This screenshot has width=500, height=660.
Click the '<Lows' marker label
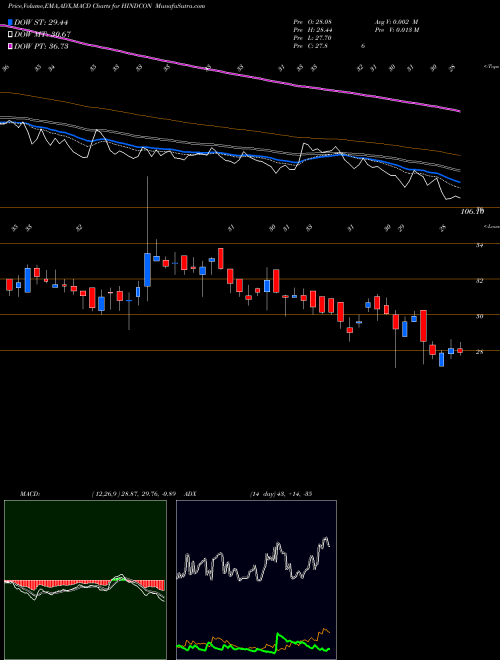click(491, 226)
